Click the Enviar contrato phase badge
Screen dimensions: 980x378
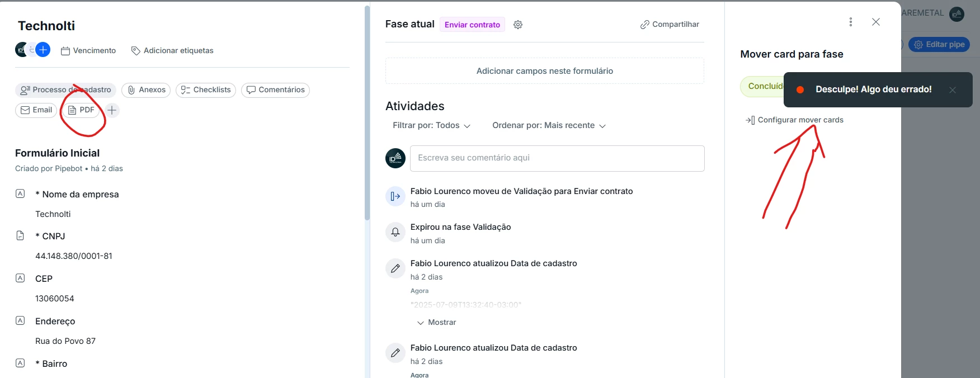pyautogui.click(x=472, y=25)
